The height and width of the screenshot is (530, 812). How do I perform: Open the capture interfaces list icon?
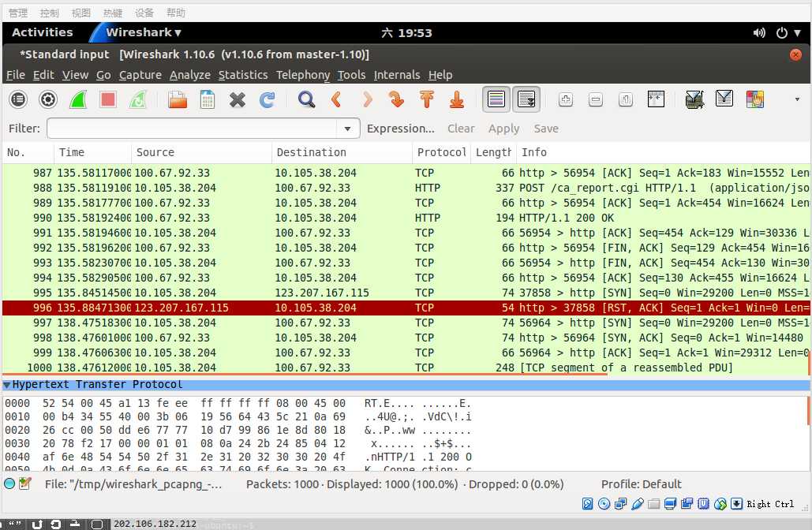point(18,99)
